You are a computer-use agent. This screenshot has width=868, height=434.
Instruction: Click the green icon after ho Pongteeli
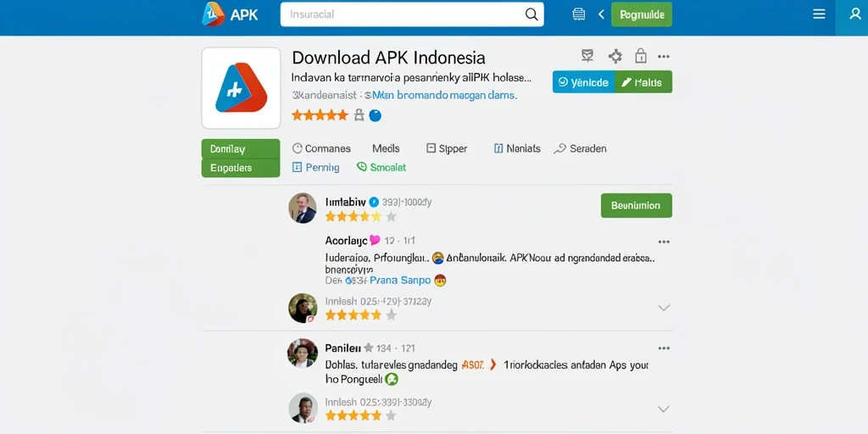point(392,380)
